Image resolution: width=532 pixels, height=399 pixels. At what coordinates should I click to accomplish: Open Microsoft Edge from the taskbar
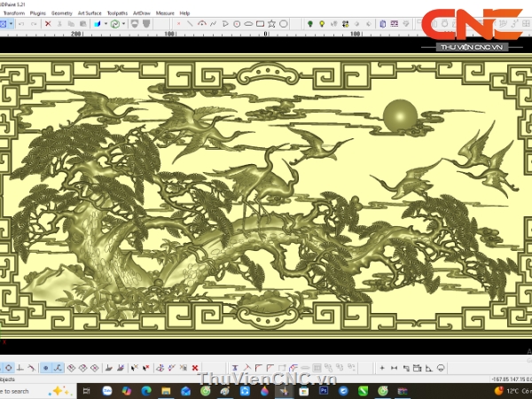pos(146,389)
